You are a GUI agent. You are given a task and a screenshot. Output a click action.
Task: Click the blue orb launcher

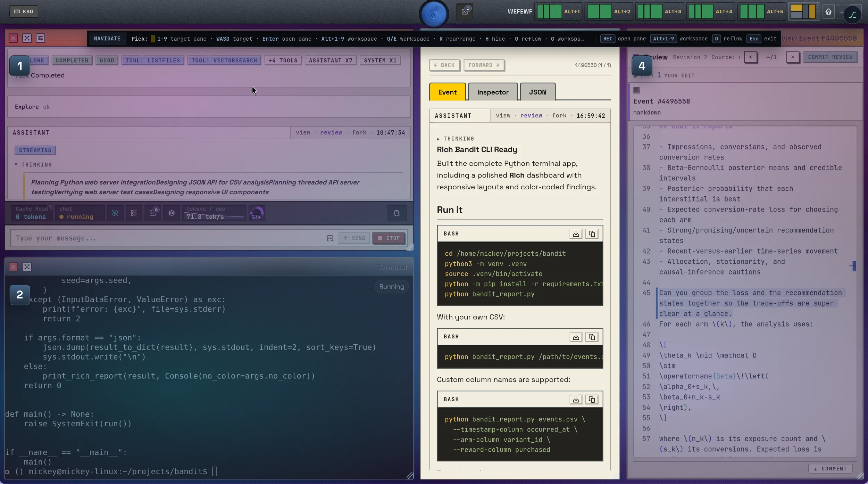click(x=434, y=15)
